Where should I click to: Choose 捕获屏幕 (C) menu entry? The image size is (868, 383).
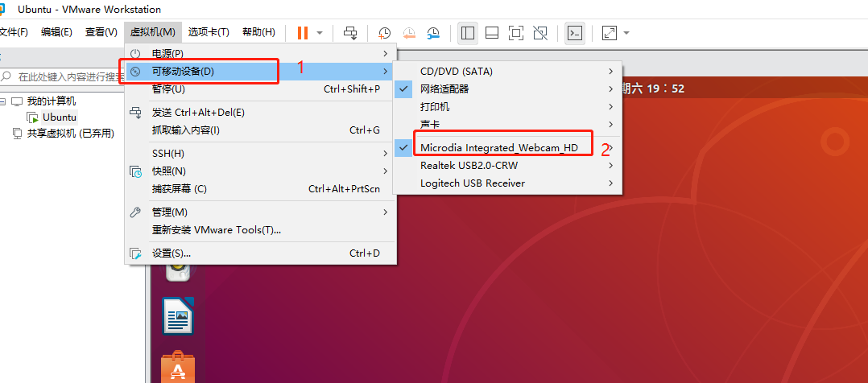click(260, 189)
